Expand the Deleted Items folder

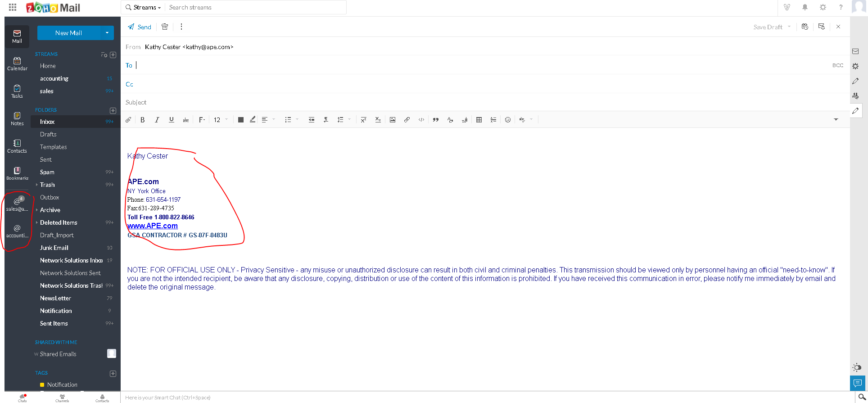click(x=36, y=222)
